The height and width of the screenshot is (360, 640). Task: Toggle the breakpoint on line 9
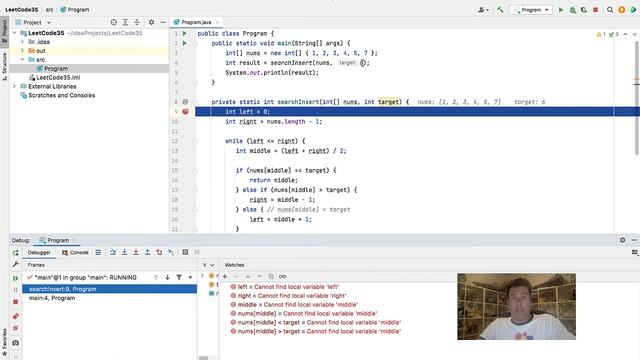pos(185,112)
